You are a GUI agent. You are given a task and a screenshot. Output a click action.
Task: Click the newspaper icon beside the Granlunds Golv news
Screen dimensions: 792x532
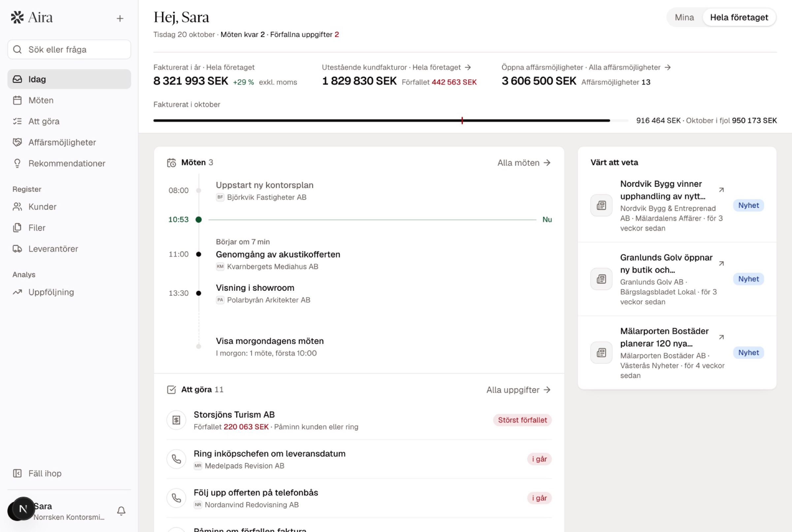(x=601, y=279)
